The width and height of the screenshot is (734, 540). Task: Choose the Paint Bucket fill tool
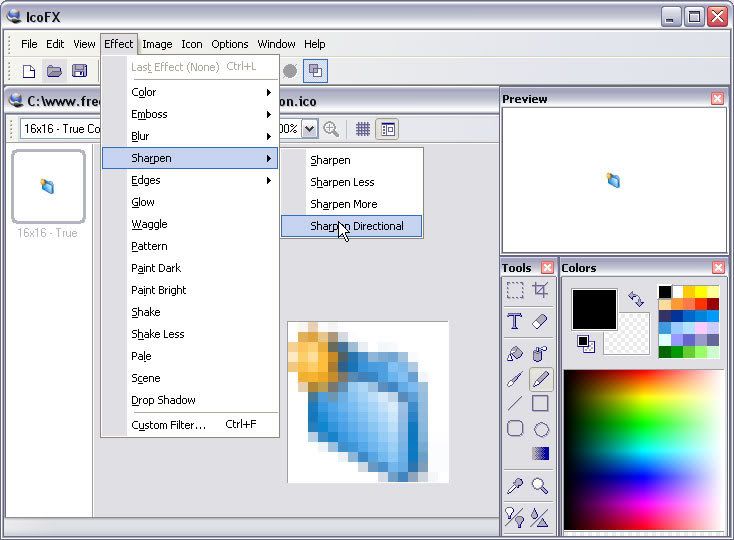click(x=515, y=353)
